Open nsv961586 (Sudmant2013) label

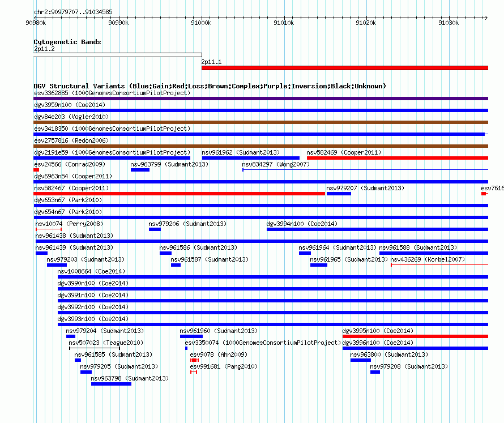pyautogui.click(x=198, y=247)
